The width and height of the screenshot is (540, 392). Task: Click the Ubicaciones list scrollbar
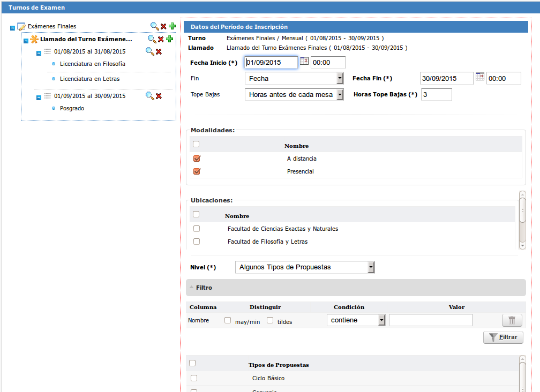point(522,220)
